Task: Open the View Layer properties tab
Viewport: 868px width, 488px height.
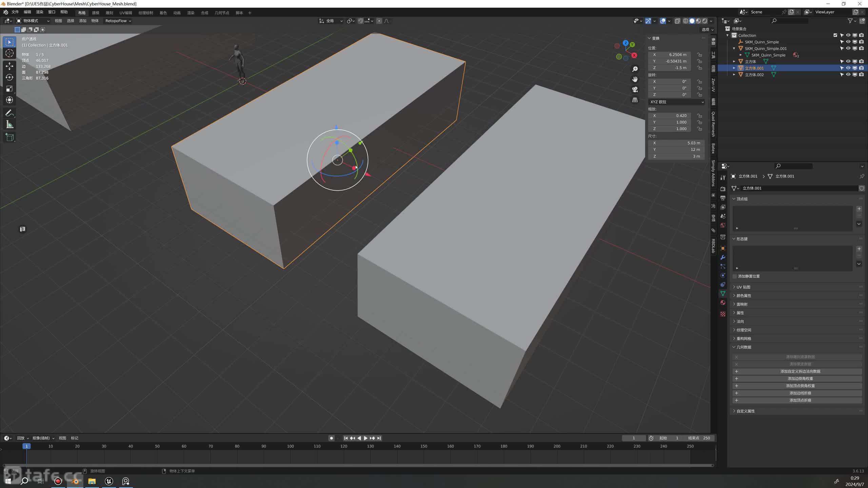Action: pos(723,207)
